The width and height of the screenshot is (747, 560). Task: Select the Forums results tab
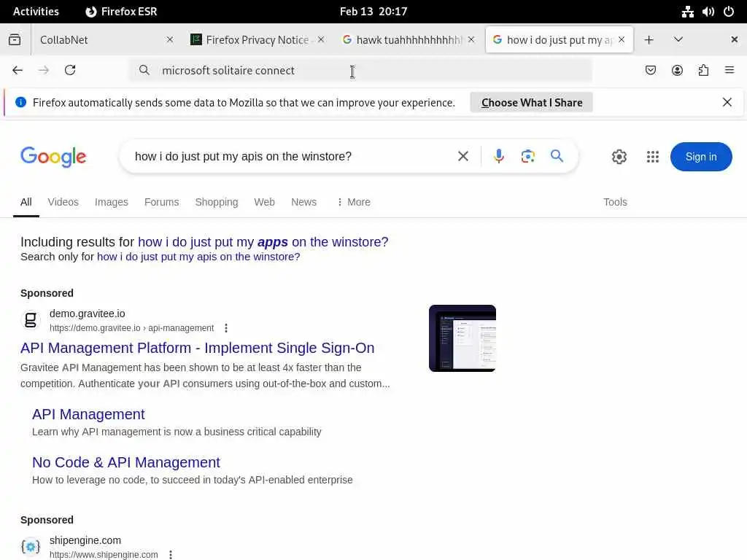[161, 203]
